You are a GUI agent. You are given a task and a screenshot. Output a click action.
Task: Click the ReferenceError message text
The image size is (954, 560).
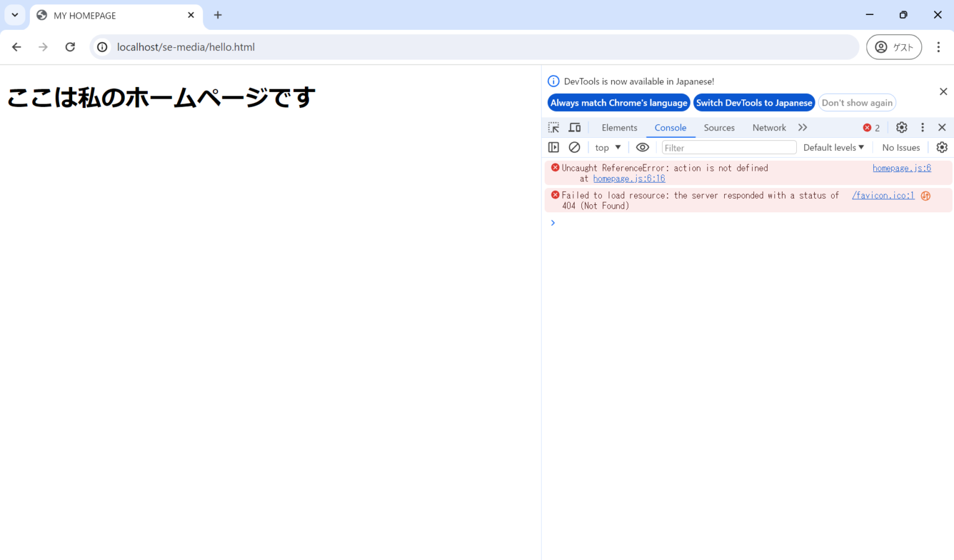[665, 168]
